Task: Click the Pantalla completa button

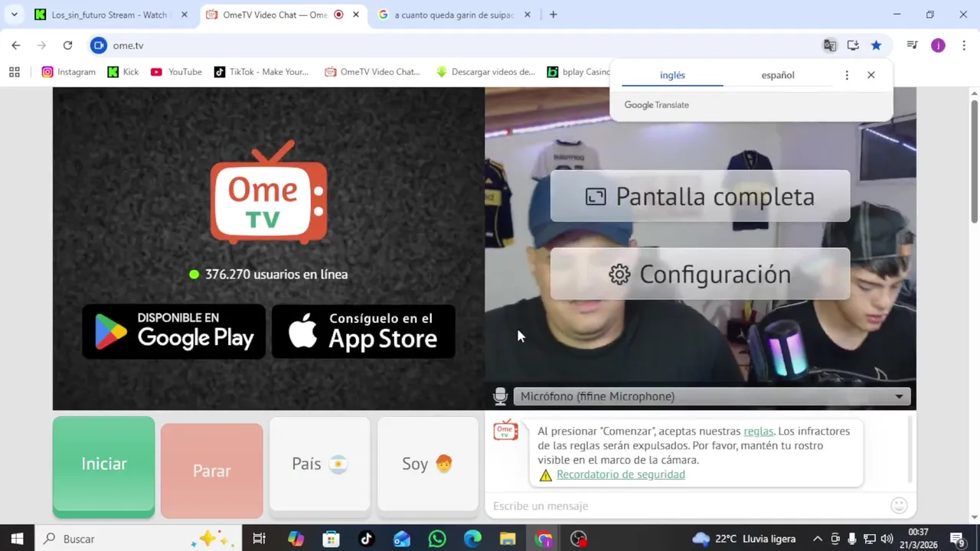Action: click(x=700, y=197)
